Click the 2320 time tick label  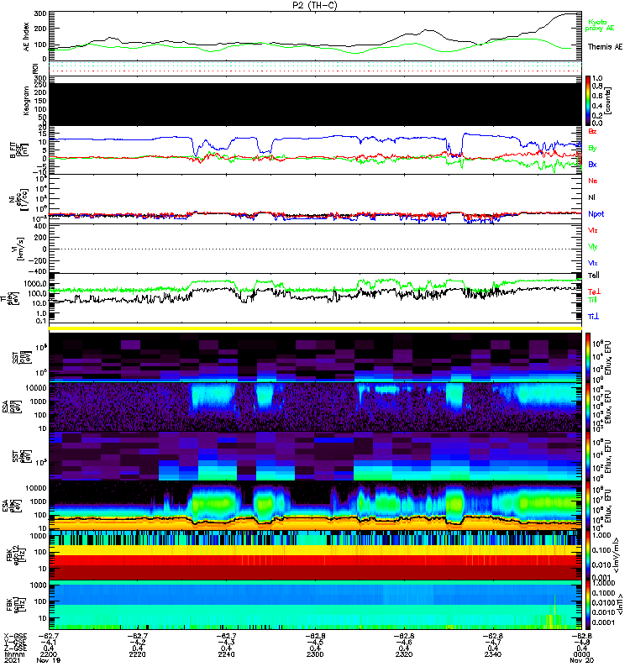[x=404, y=655]
